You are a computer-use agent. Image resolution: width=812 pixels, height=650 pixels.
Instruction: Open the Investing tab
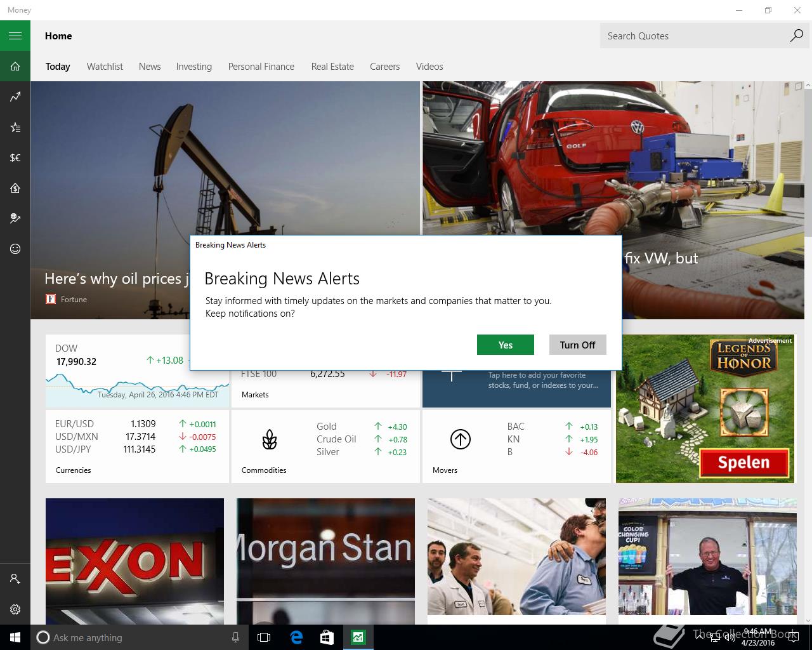click(x=194, y=67)
